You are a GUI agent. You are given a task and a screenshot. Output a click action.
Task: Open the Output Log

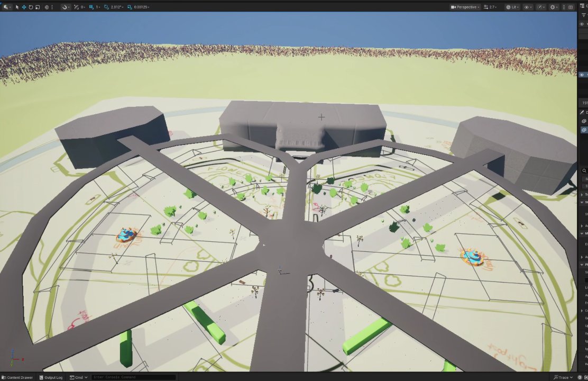click(51, 377)
